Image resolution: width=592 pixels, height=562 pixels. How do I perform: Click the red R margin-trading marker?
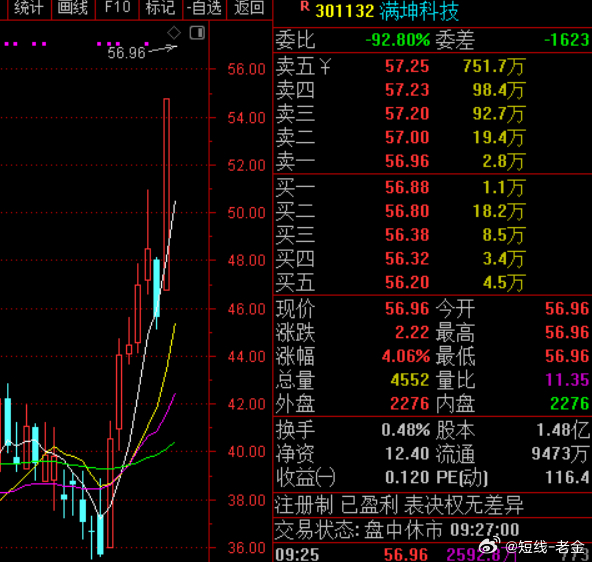point(305,7)
